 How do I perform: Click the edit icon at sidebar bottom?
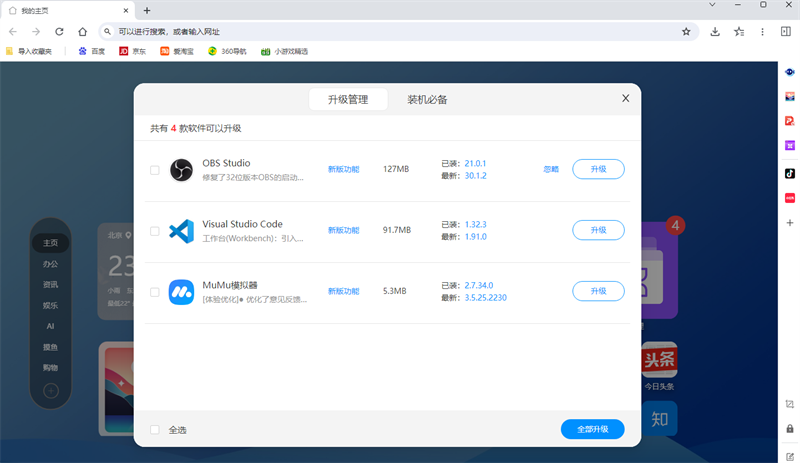(790, 456)
